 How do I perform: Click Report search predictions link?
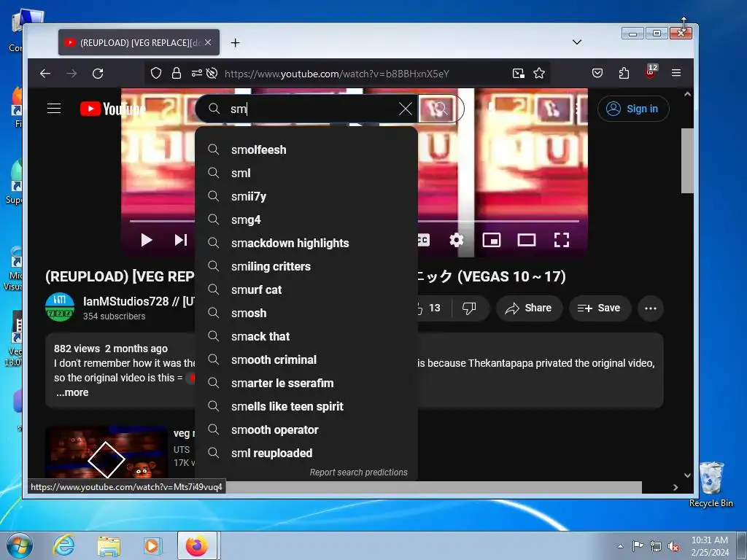click(359, 472)
